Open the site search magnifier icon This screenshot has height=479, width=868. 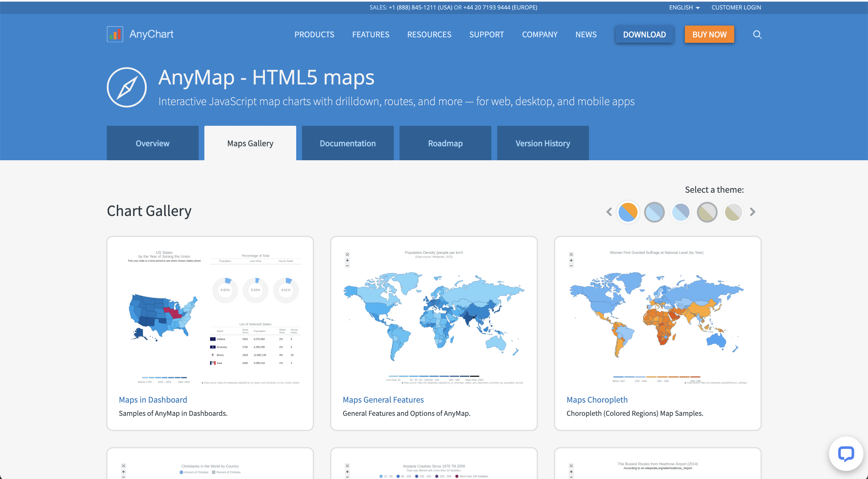(x=757, y=34)
